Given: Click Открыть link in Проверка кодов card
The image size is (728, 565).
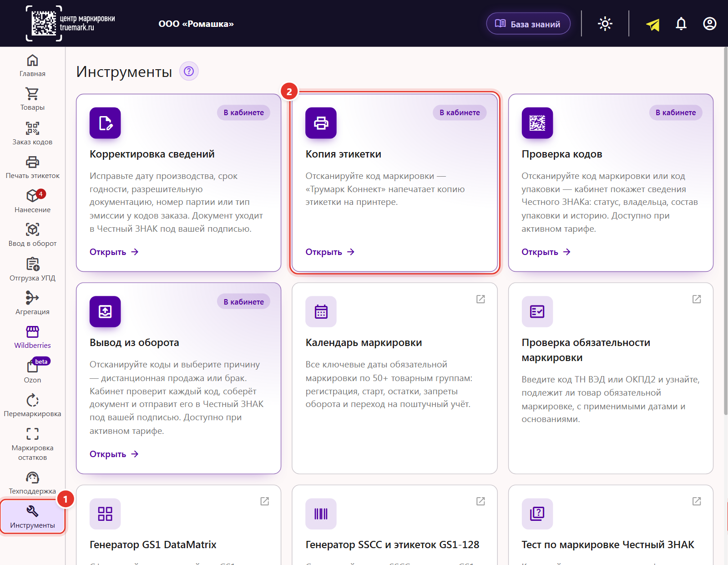Looking at the screenshot, I should pyautogui.click(x=546, y=252).
